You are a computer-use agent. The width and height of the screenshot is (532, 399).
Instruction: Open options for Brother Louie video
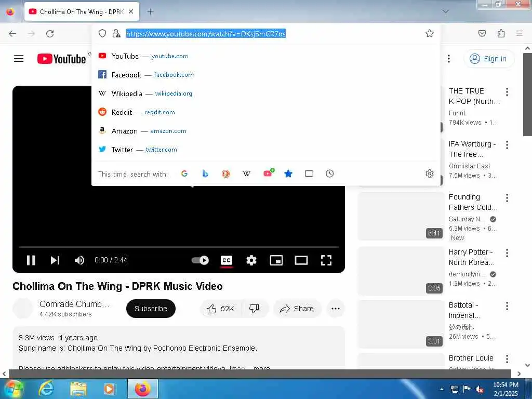click(x=507, y=358)
